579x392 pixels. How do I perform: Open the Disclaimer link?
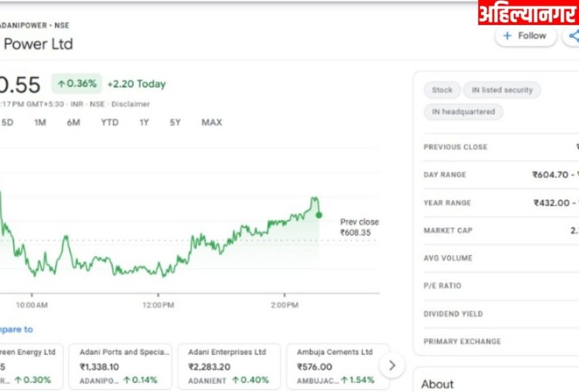click(131, 104)
